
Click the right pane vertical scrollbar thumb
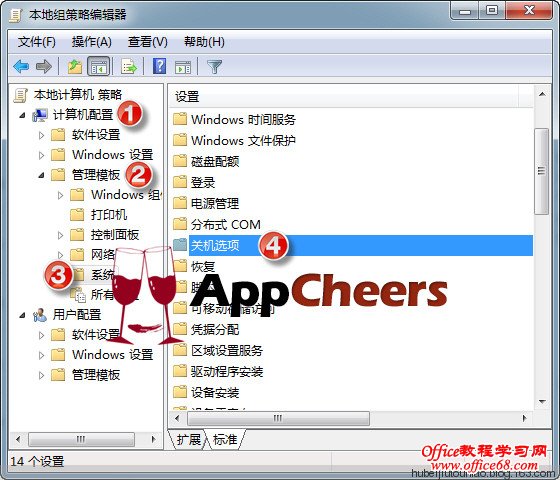(542, 171)
